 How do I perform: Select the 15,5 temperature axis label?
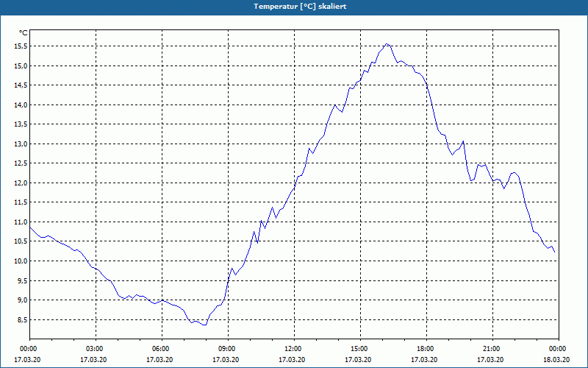click(21, 46)
